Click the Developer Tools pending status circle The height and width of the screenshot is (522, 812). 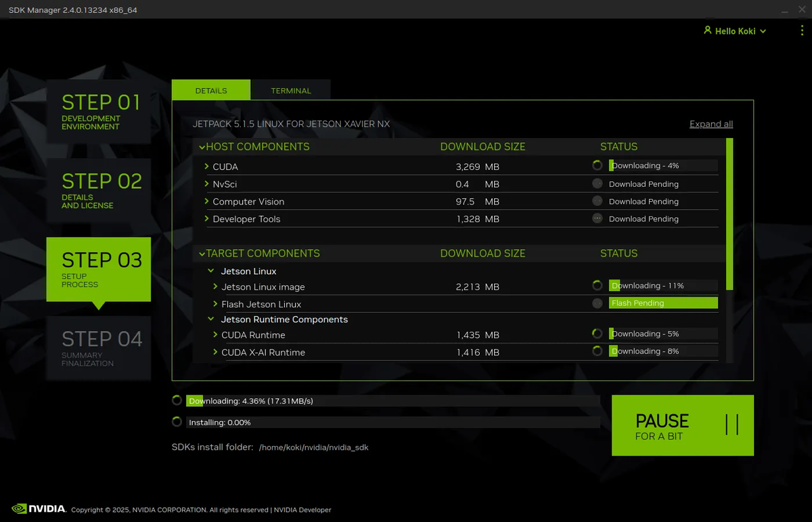[597, 219]
